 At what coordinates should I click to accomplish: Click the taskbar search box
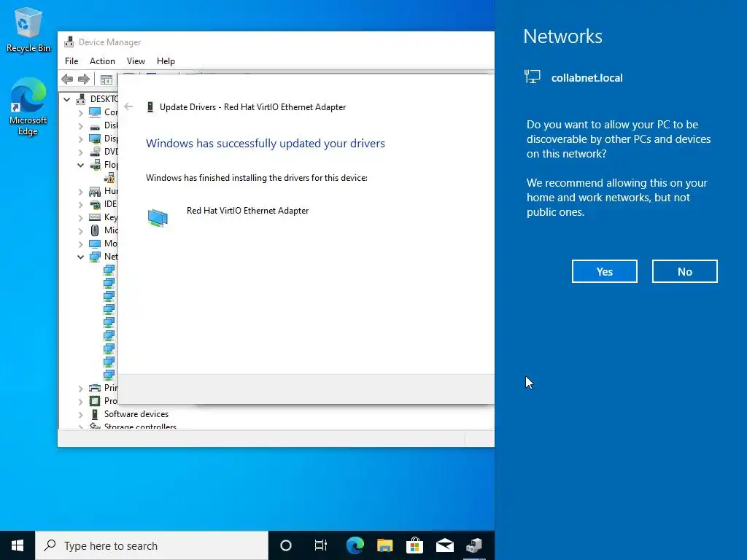(152, 545)
